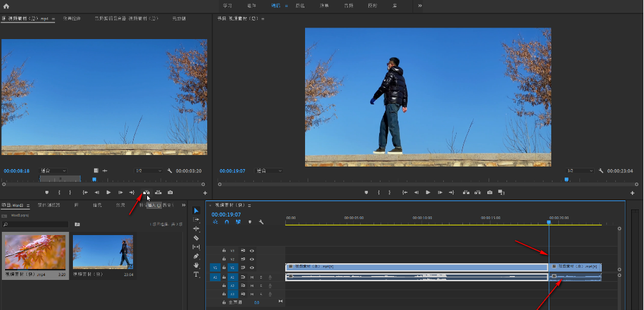Open Source monitor zoom level dropdown

coord(53,171)
